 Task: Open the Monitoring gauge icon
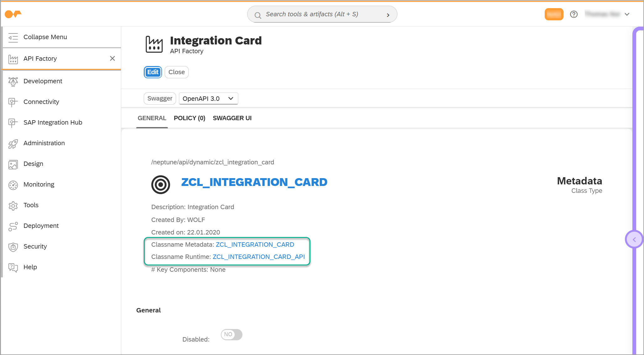13,185
